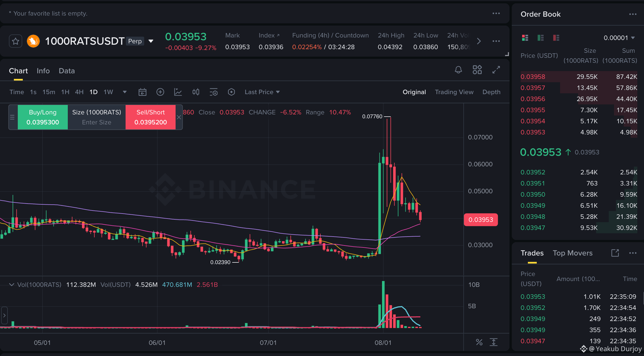Select the Trades tab
The image size is (644, 356).
pos(532,253)
